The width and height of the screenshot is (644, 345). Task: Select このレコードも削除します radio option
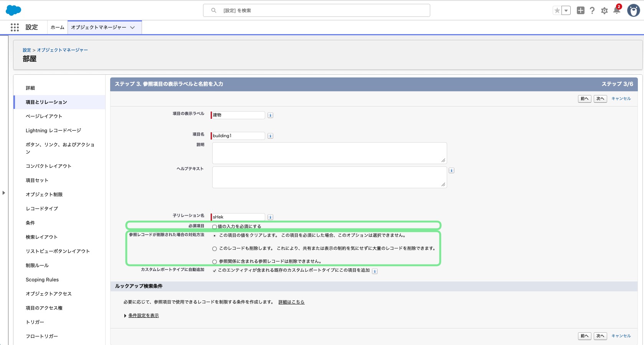click(215, 249)
